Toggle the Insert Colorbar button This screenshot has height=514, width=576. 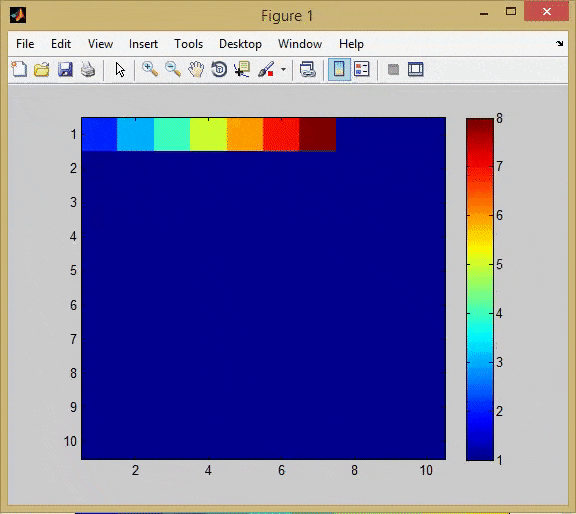339,69
